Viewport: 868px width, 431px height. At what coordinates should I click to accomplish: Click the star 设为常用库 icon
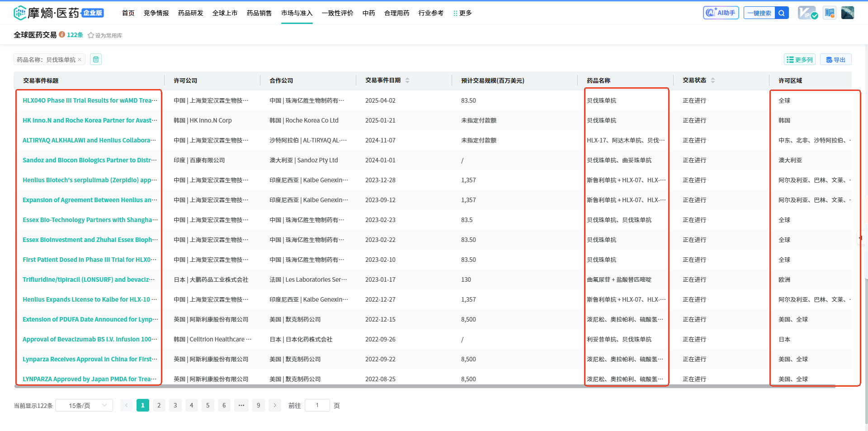click(91, 35)
